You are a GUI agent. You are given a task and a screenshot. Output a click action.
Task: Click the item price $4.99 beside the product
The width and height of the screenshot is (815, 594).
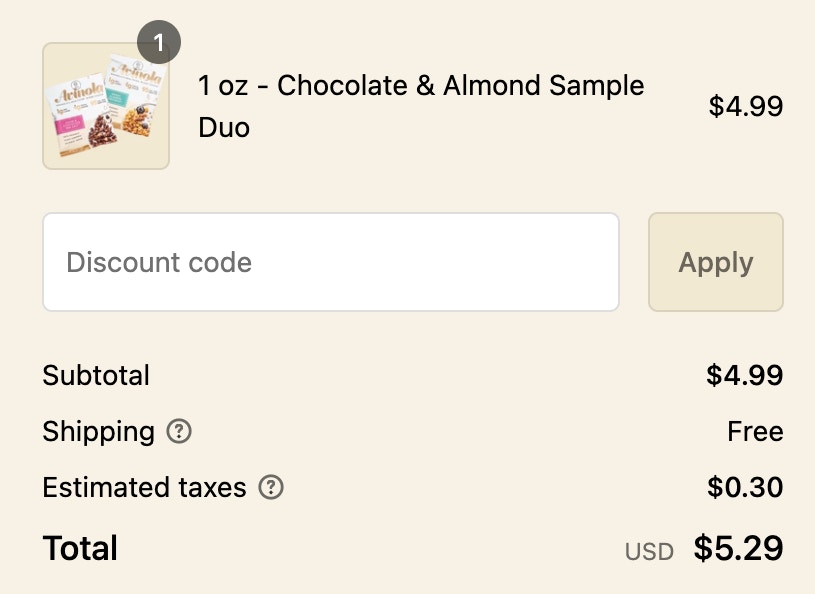746,106
